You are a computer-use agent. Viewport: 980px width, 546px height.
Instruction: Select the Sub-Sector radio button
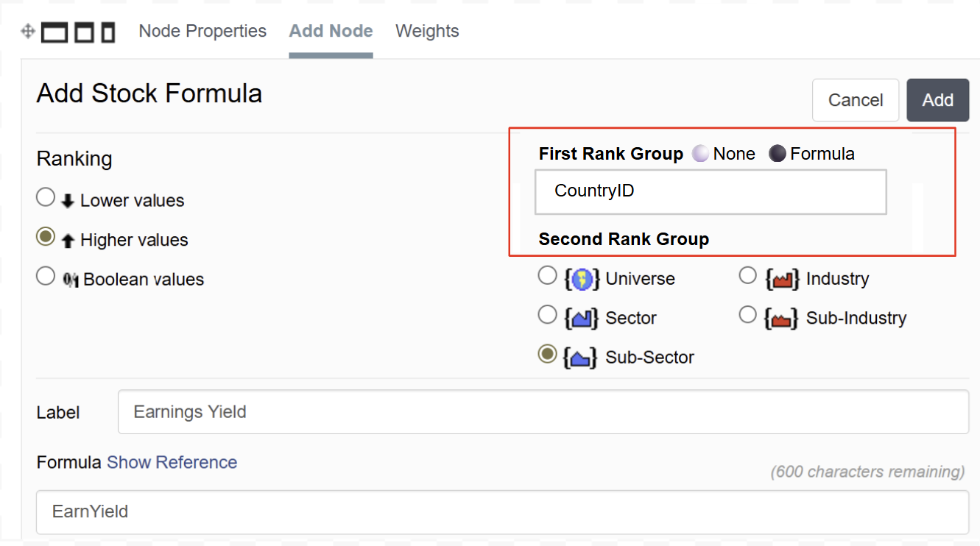tap(547, 354)
